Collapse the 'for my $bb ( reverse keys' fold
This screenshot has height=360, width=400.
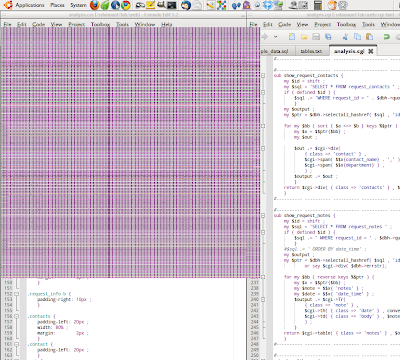(x=263, y=277)
